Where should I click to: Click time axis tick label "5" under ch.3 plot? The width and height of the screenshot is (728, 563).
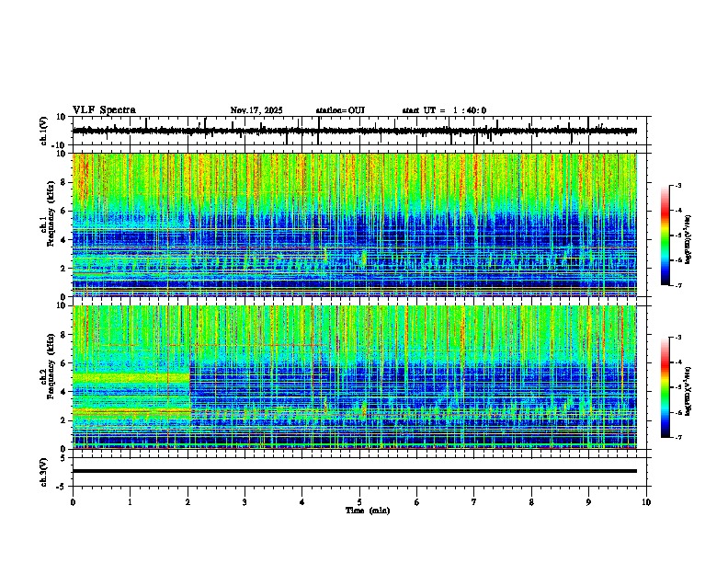coord(359,502)
